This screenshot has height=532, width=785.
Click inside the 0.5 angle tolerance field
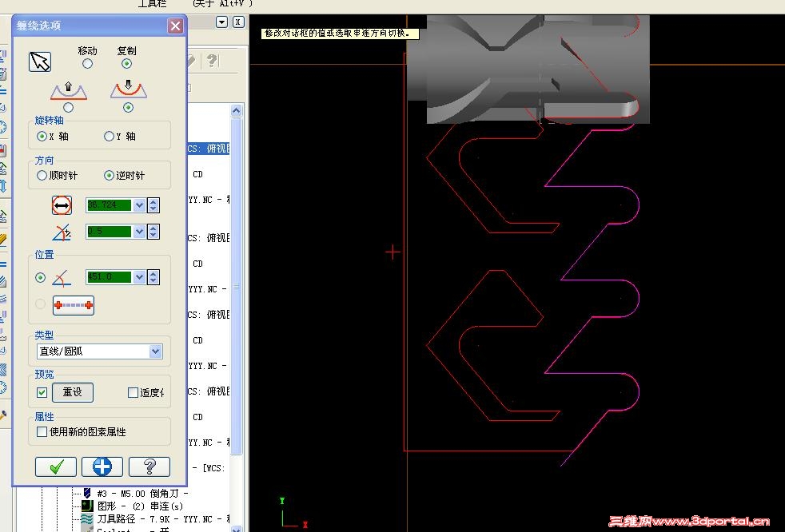[110, 232]
